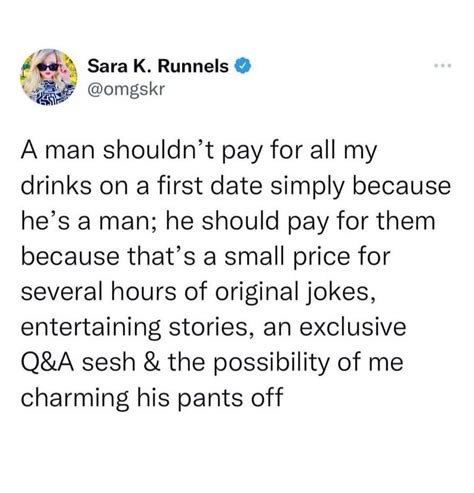Click the blue verified badge icon
This screenshot has width=474, height=493.
[243, 66]
